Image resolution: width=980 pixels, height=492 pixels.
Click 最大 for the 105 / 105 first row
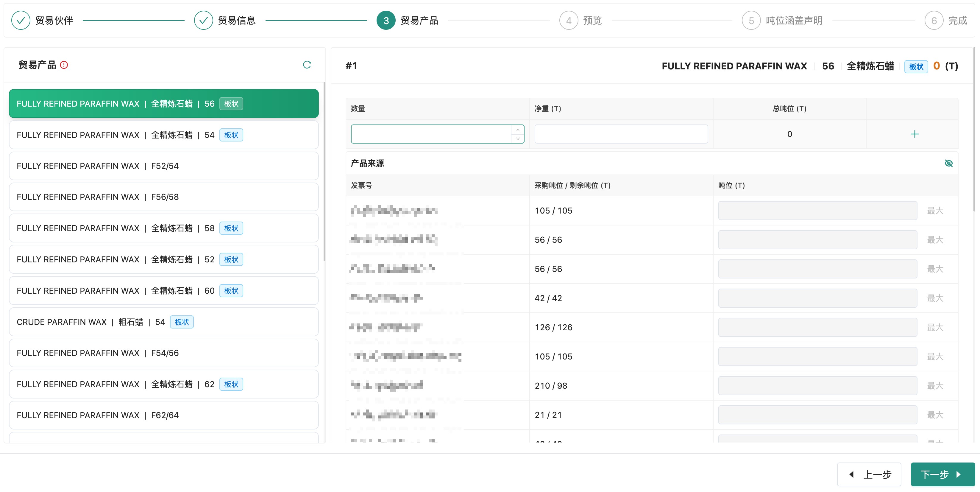(x=935, y=211)
